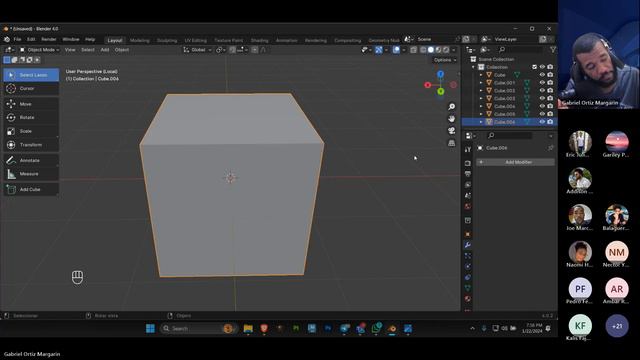Choose the Move tool

(31, 104)
